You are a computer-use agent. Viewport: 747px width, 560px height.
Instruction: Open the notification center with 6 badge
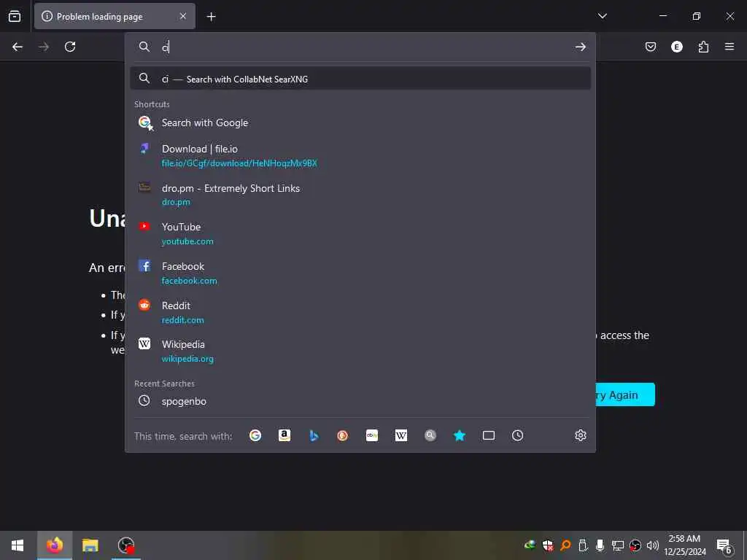pyautogui.click(x=724, y=545)
